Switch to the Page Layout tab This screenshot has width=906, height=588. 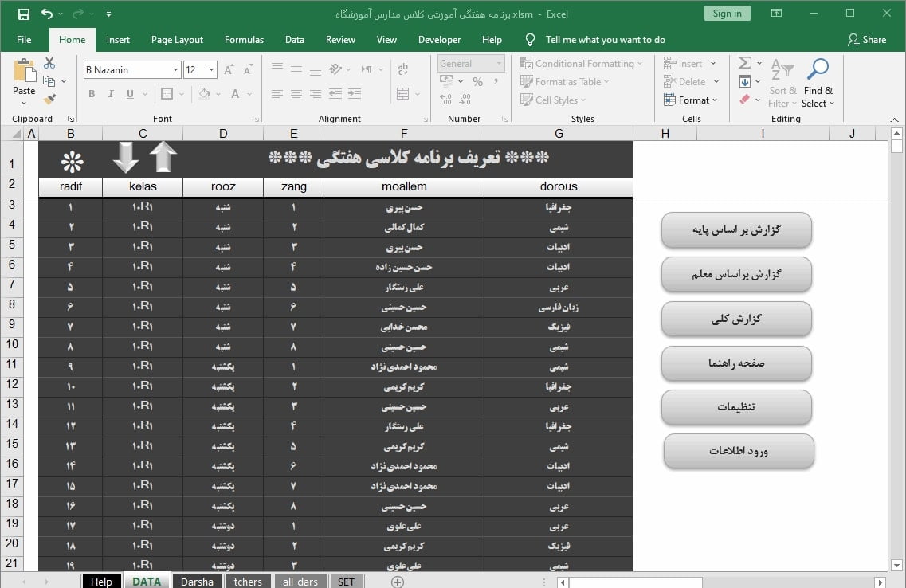177,39
